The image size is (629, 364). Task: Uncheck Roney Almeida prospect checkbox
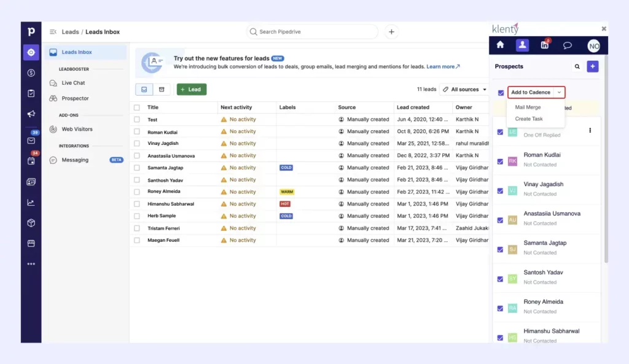pyautogui.click(x=500, y=308)
